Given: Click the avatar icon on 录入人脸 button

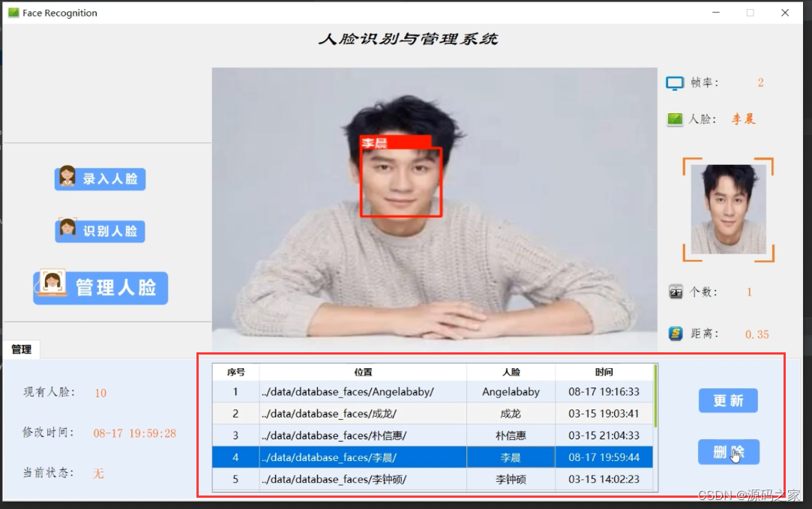Looking at the screenshot, I should pyautogui.click(x=66, y=178).
